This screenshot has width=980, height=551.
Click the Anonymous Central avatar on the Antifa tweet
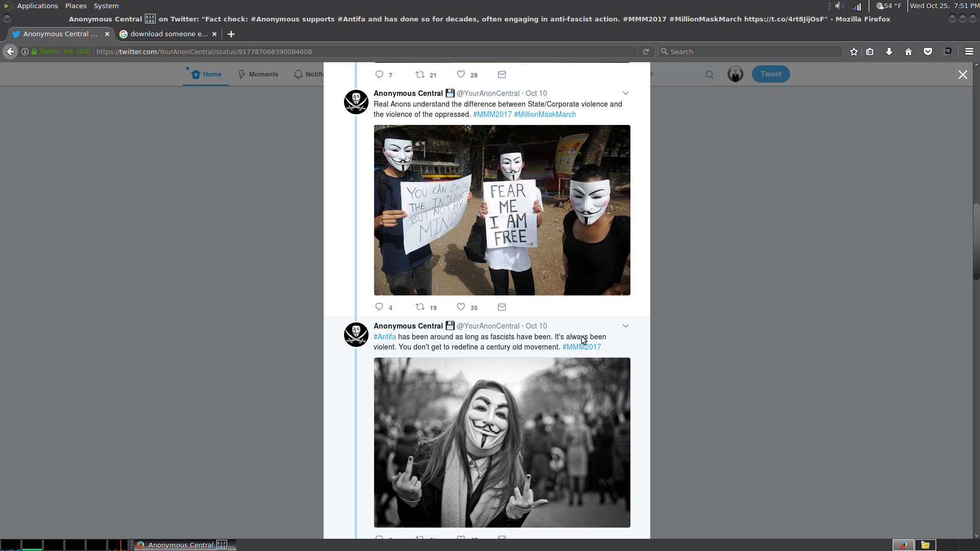(x=356, y=334)
